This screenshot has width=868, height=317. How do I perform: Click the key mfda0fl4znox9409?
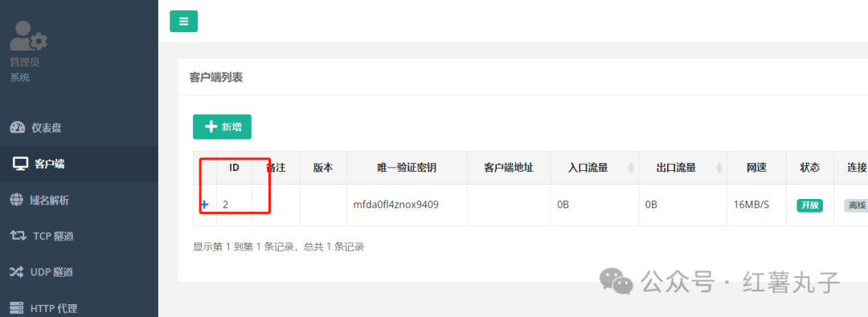pyautogui.click(x=395, y=205)
